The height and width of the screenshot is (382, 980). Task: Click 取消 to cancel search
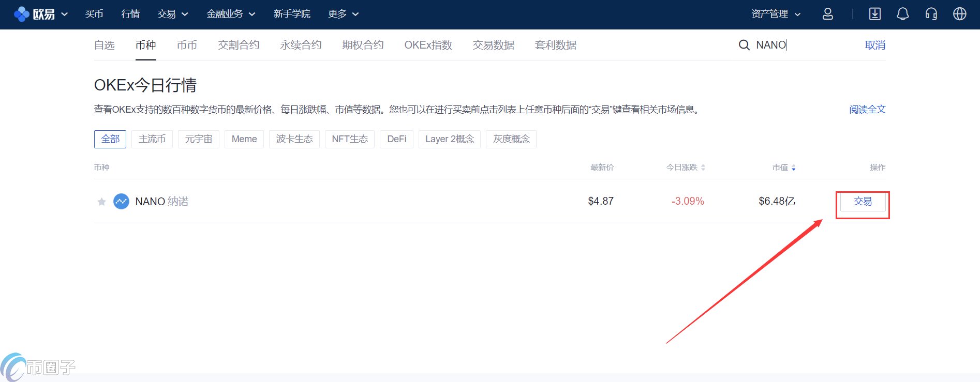[x=875, y=45]
